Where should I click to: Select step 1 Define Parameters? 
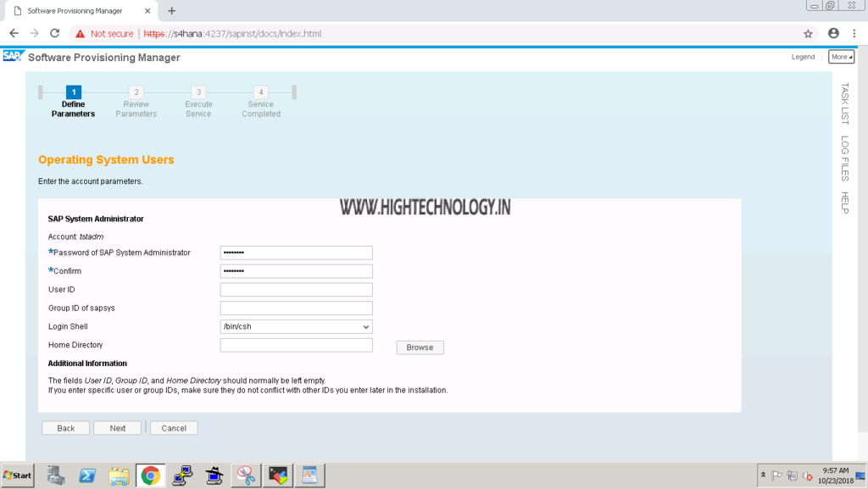click(x=73, y=102)
